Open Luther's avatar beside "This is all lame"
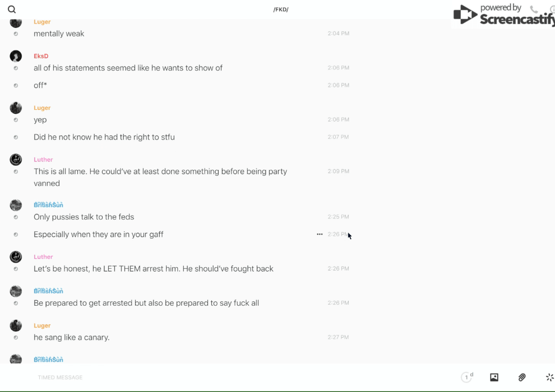555x392 pixels. [16, 160]
